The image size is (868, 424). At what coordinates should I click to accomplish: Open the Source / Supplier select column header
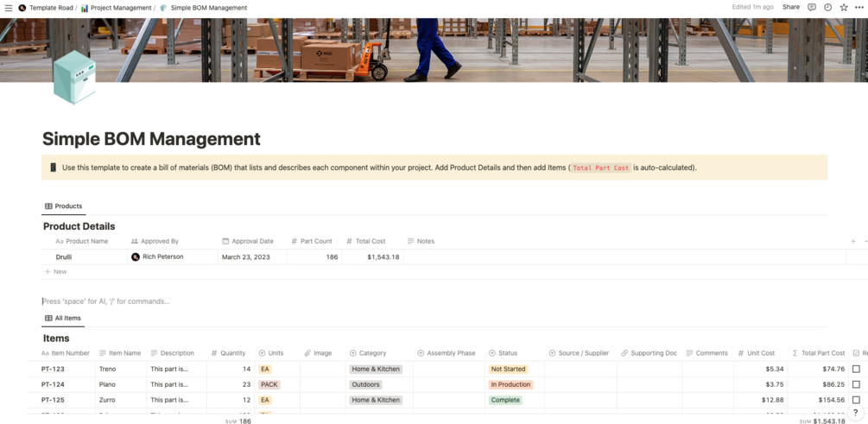click(579, 353)
